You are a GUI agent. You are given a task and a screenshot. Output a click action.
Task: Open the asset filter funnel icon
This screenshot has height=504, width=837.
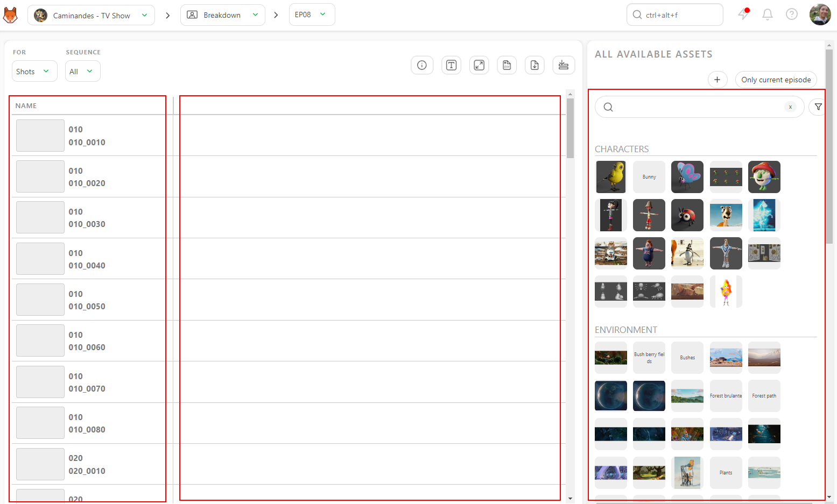tap(818, 107)
